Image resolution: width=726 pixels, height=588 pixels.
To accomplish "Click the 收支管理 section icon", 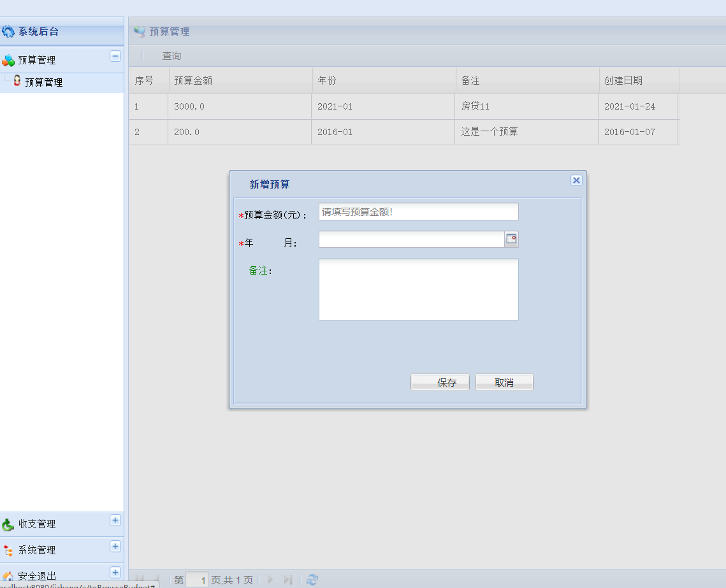I will pyautogui.click(x=8, y=524).
